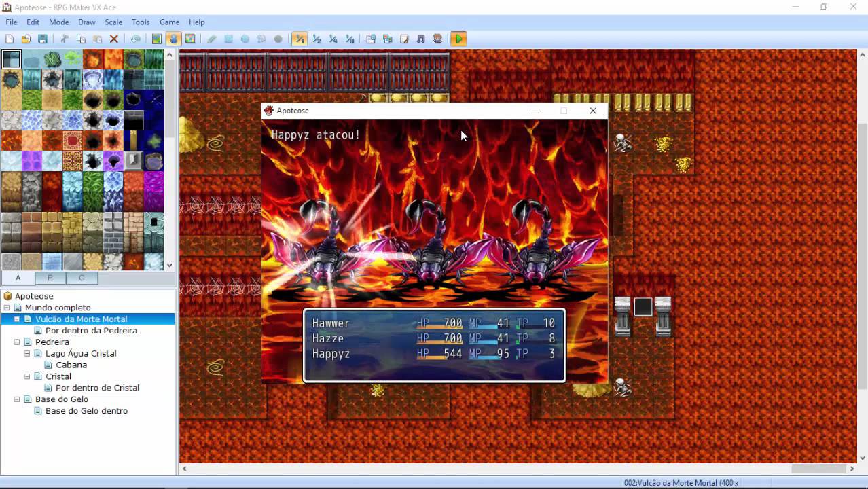The width and height of the screenshot is (868, 489).
Task: Click the map's horizontal scrollbar thumb
Action: tap(818, 469)
